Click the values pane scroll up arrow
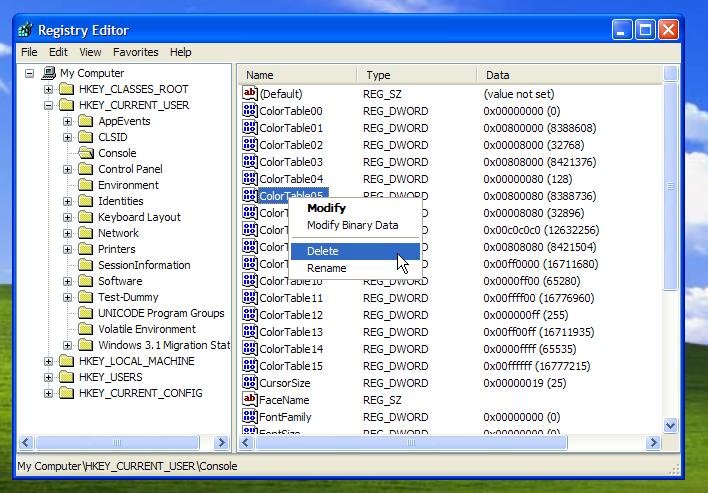Image resolution: width=708 pixels, height=493 pixels. (671, 73)
